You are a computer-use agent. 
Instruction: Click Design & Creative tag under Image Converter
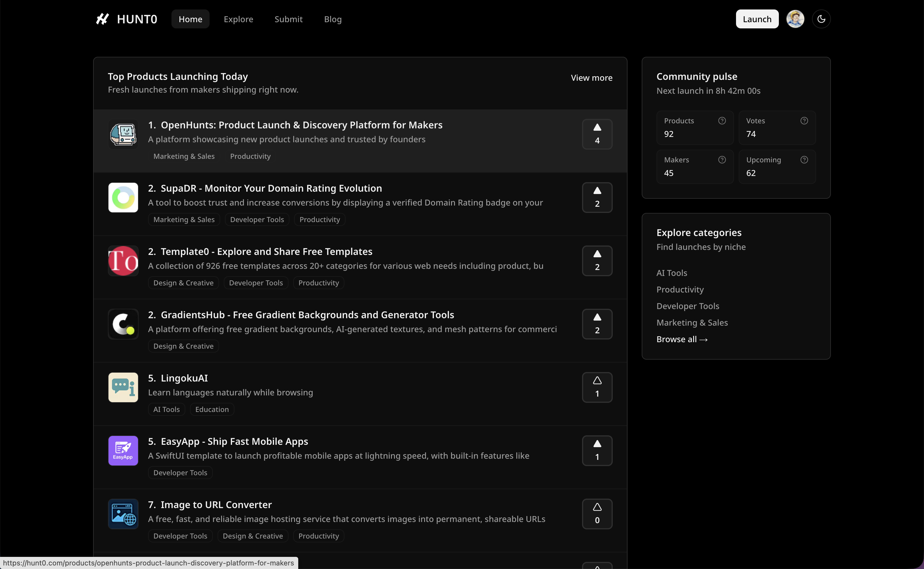pos(253,536)
